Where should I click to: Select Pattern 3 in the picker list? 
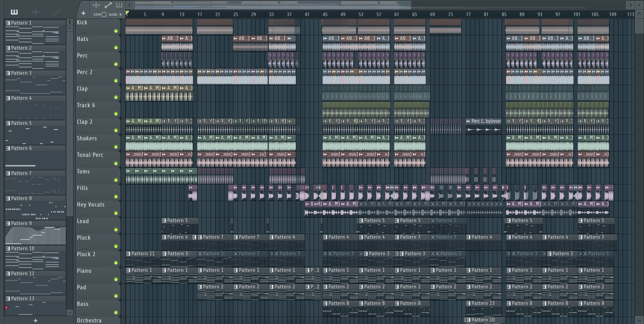[x=36, y=73]
